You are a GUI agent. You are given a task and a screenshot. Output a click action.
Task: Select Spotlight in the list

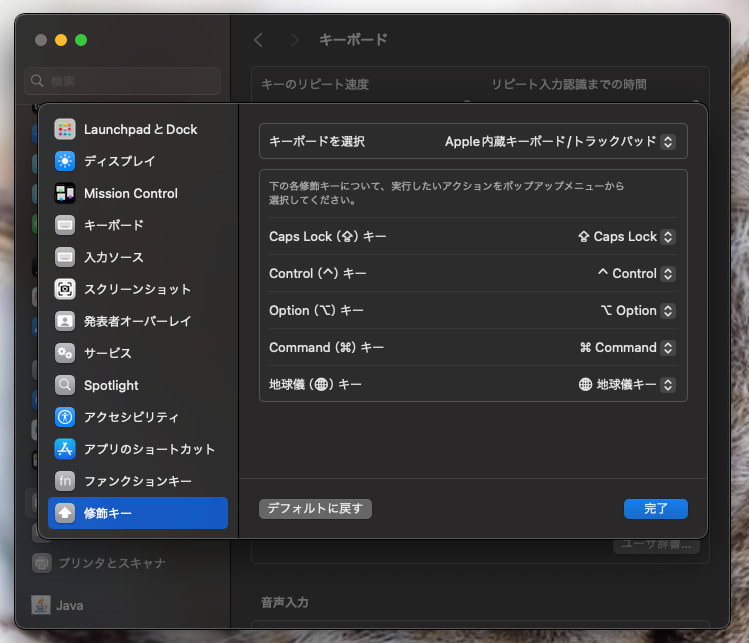(138, 386)
